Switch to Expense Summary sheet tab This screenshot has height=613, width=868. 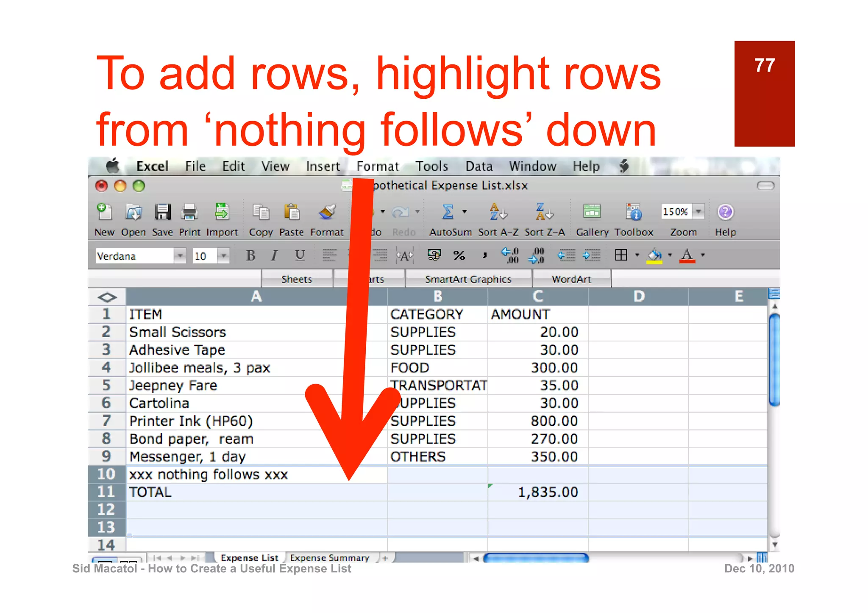329,558
